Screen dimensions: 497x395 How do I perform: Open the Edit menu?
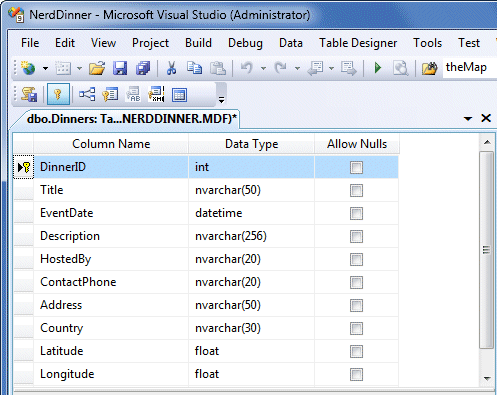click(65, 43)
